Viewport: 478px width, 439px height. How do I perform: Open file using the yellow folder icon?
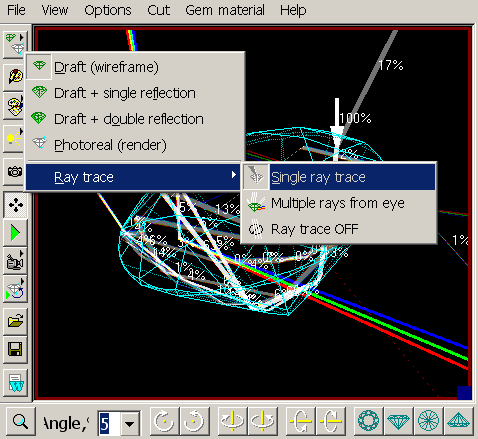pos(15,321)
